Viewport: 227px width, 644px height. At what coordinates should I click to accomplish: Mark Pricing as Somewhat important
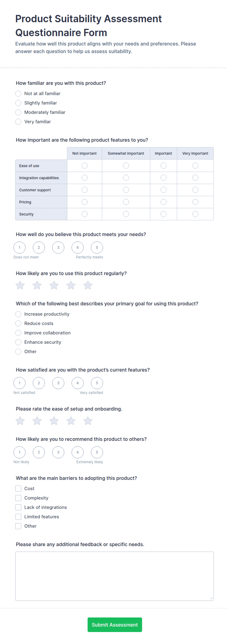click(x=126, y=202)
